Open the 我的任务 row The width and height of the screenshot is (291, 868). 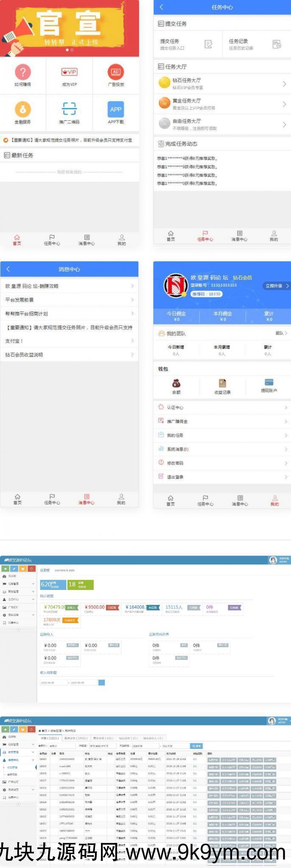coord(222,435)
